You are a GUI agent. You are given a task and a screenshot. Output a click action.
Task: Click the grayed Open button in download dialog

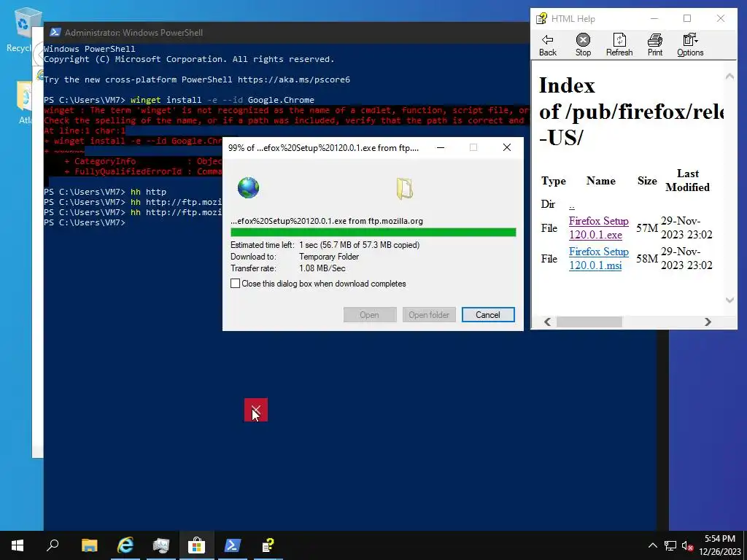(369, 315)
